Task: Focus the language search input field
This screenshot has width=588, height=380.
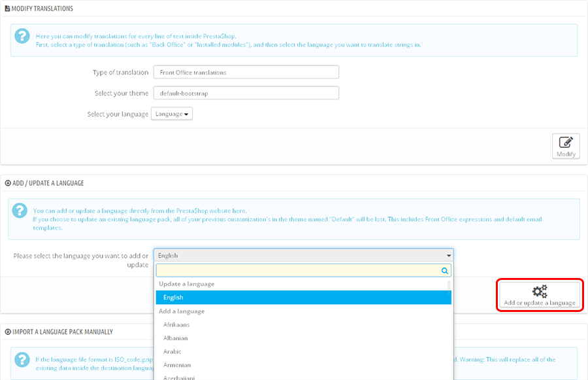Action: pyautogui.click(x=297, y=270)
